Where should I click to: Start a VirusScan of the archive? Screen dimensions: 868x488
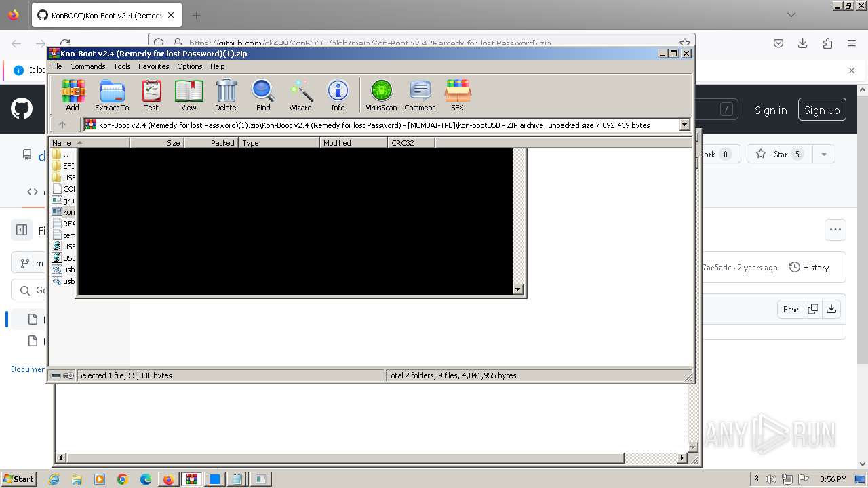[x=381, y=95]
